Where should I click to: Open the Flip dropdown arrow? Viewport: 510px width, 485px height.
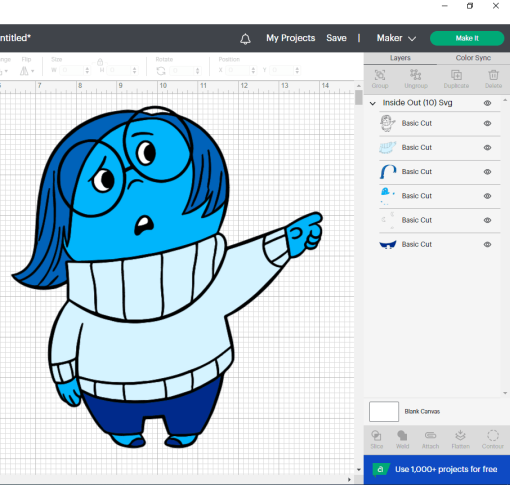pyautogui.click(x=33, y=71)
